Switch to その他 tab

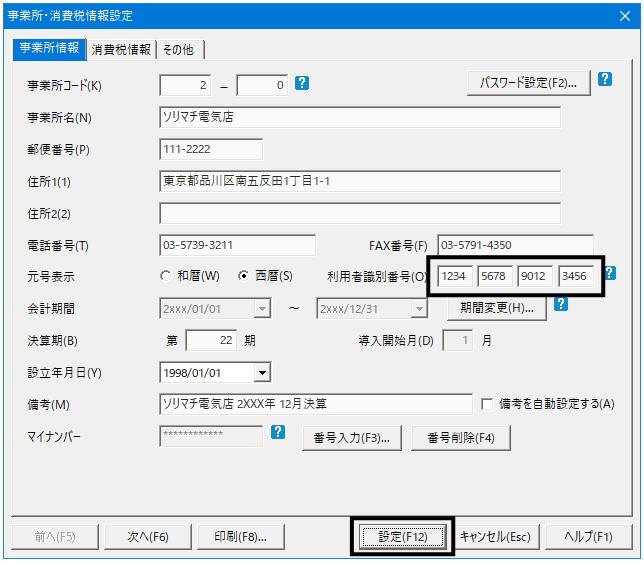click(179, 50)
